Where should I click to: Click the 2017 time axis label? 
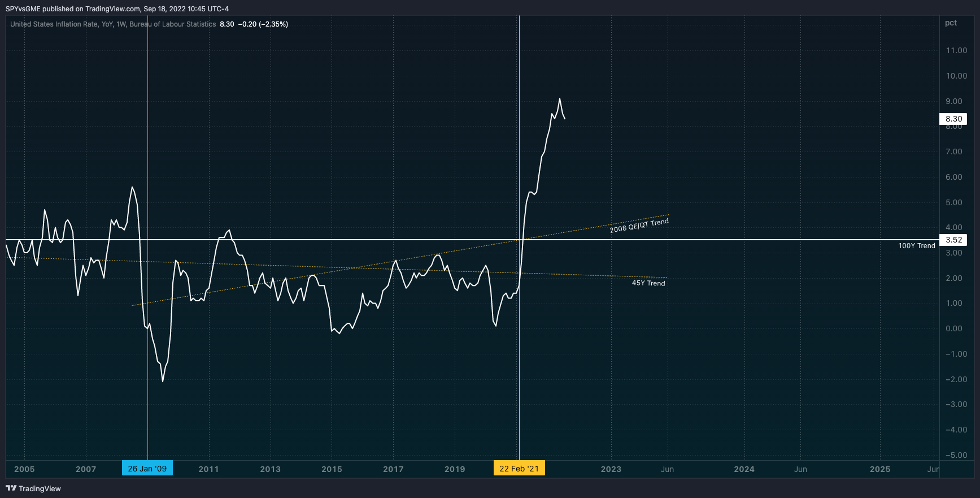(x=393, y=469)
